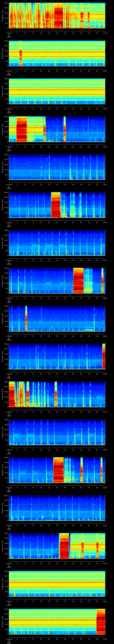Click inside the 10:41 spectrogram plot
Image resolution: width=114 pixels, height=644 pixels.
coord(57,432)
